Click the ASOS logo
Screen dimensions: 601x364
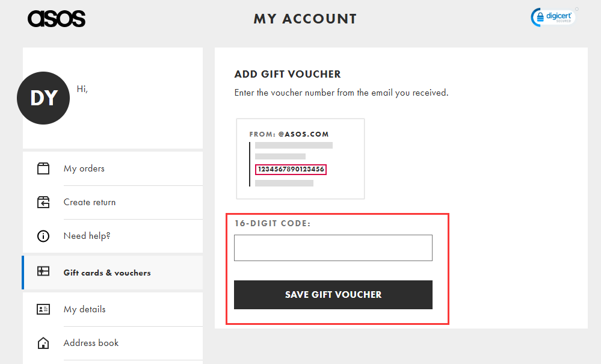pyautogui.click(x=57, y=19)
